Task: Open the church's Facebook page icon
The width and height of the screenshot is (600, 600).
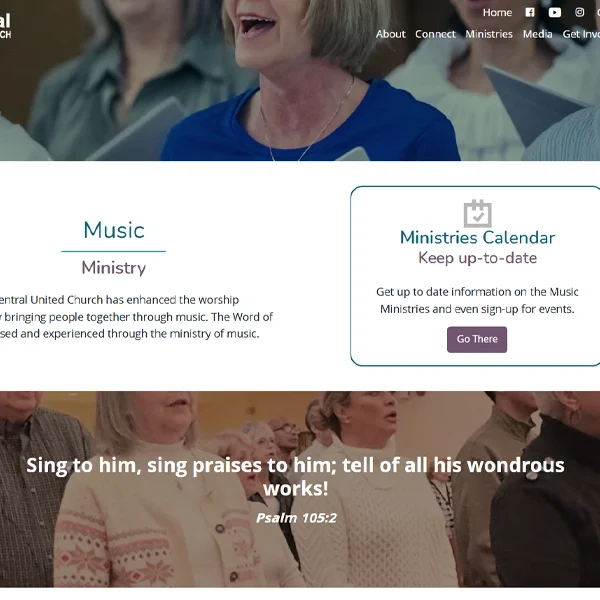Action: tap(530, 13)
